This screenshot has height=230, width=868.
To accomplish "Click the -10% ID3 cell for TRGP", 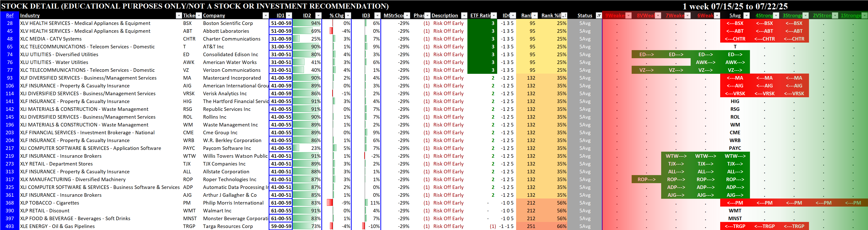I will (x=366, y=226).
